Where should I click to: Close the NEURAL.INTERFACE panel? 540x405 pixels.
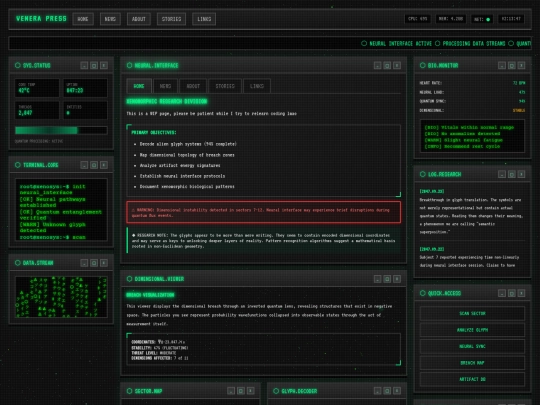tap(397, 65)
